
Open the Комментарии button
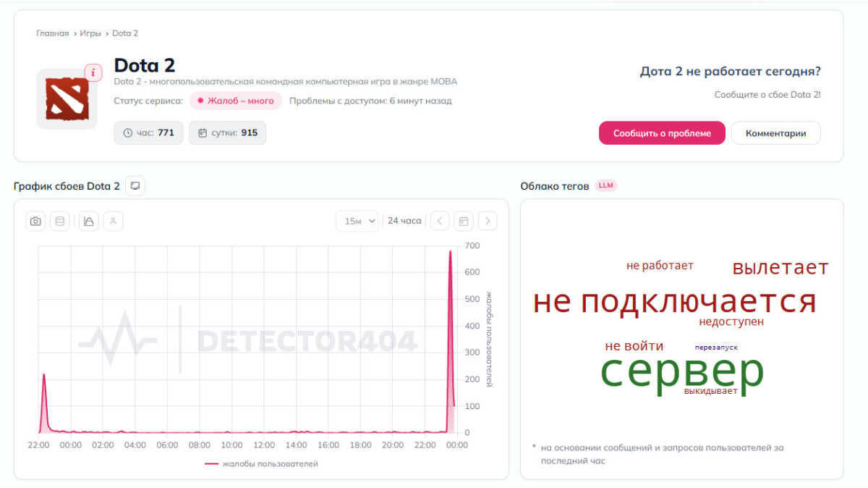tap(775, 133)
